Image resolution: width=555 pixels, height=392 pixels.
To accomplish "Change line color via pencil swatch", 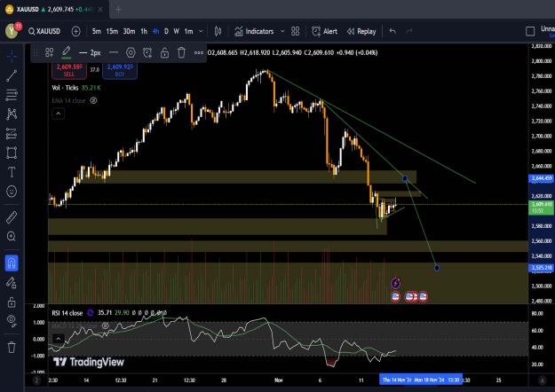I will [x=66, y=52].
